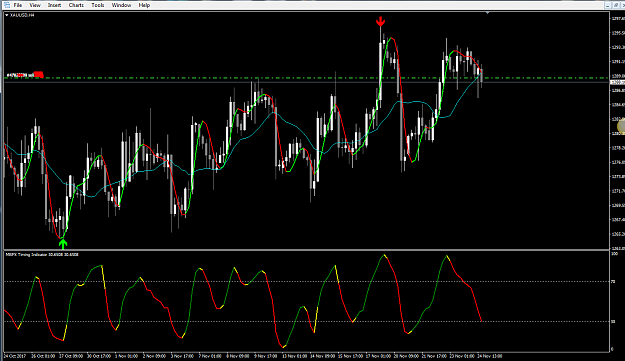Click the 70 level on indicator scale

pyautogui.click(x=613, y=282)
